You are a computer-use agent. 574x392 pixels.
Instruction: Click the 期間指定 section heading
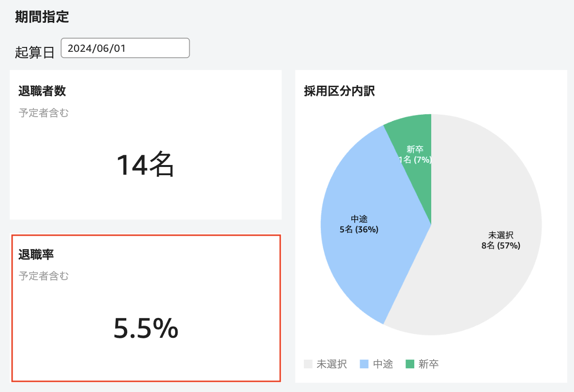click(42, 17)
